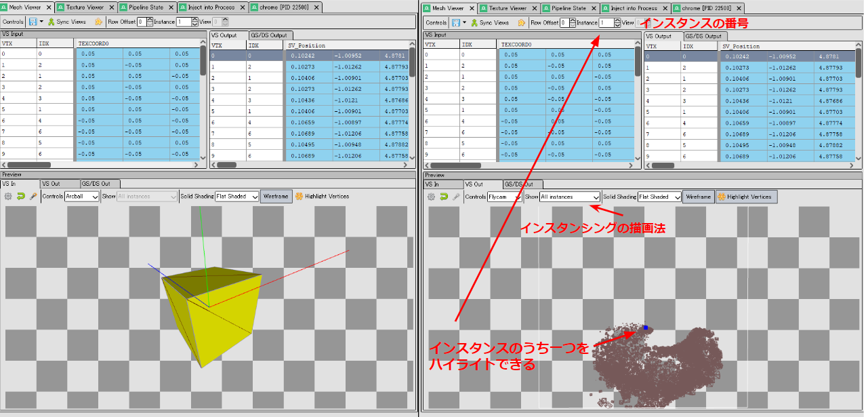
Task: Select the wrench icon in right preview toolbar
Action: click(x=456, y=197)
